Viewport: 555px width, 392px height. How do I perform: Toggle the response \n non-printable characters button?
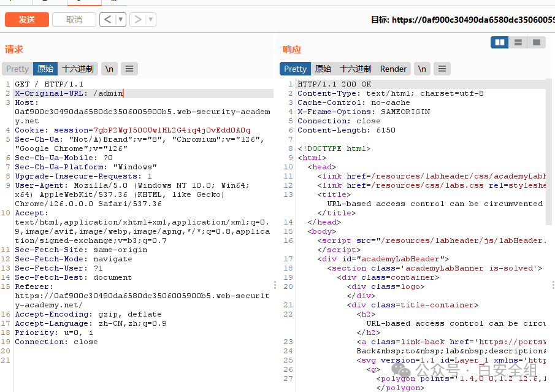coord(422,69)
